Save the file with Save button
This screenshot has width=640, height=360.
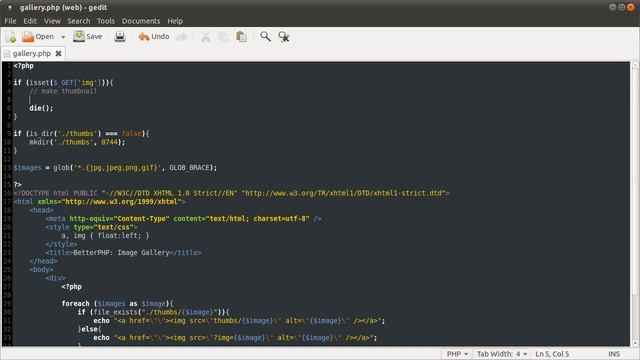(87, 37)
